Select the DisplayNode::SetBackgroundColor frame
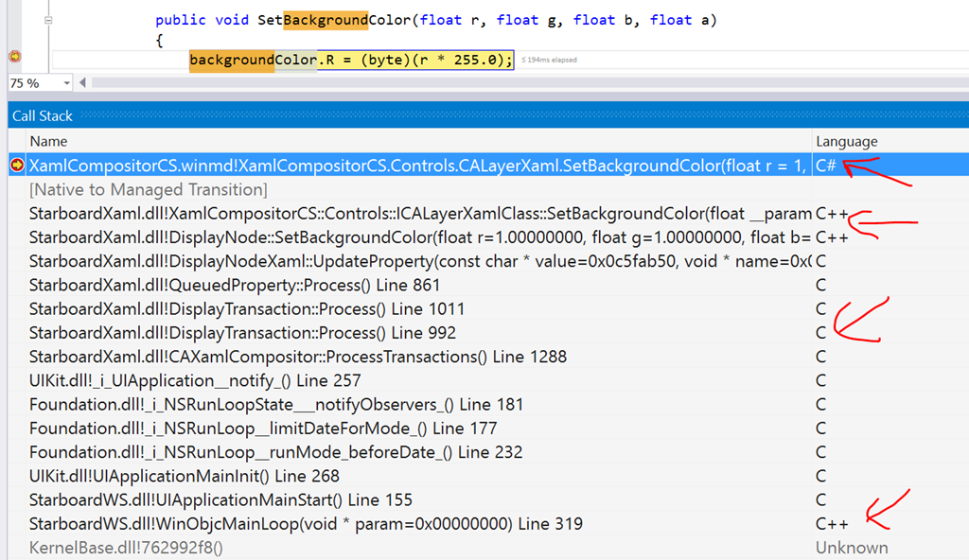This screenshot has height=560, width=969. click(x=419, y=237)
